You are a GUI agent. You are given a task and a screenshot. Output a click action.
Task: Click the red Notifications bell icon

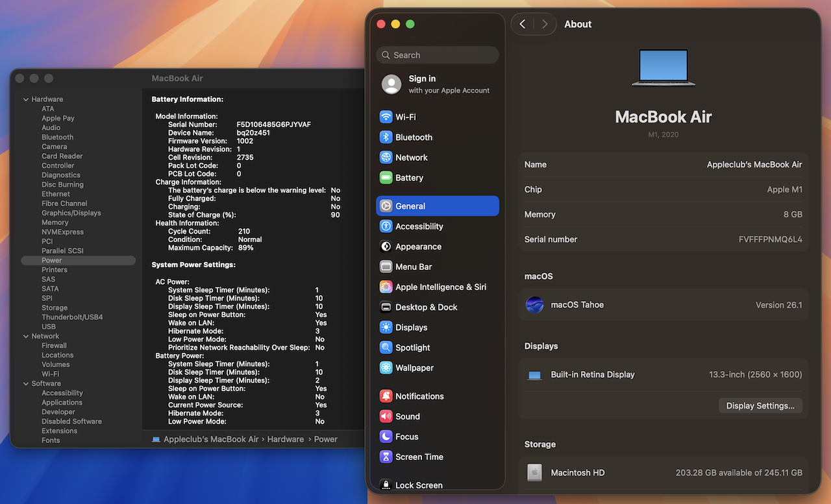tap(386, 396)
